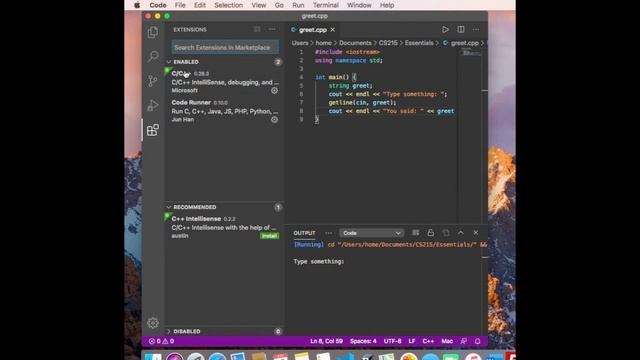Select language mode C++ in status bar

click(428, 341)
